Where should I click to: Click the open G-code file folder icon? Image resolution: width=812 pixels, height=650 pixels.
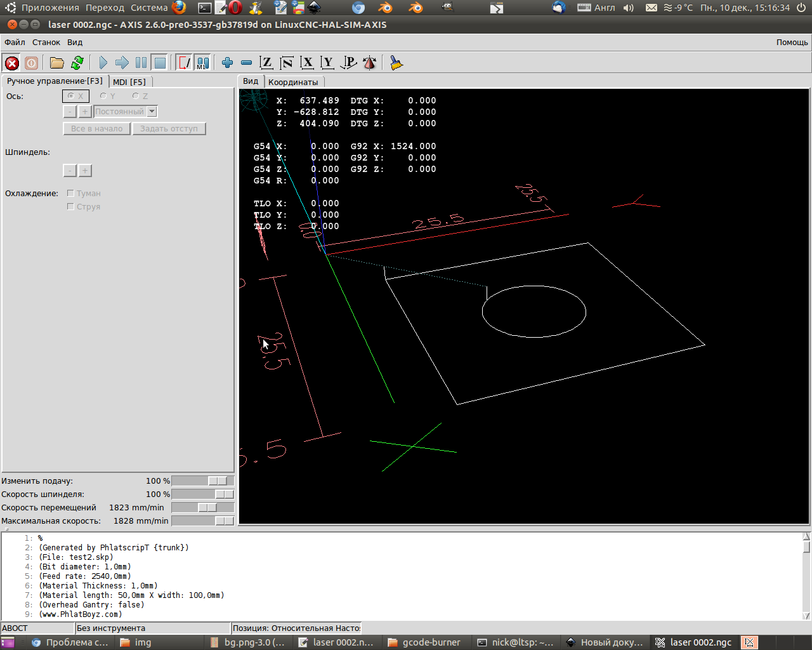[57, 63]
